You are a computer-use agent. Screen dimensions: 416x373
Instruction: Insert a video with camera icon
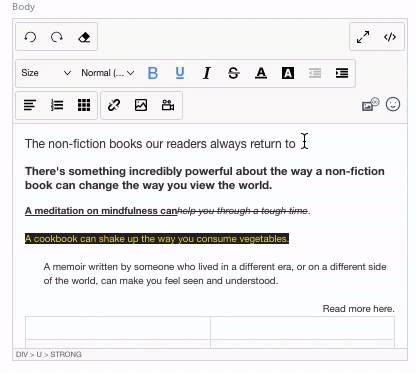pyautogui.click(x=168, y=105)
